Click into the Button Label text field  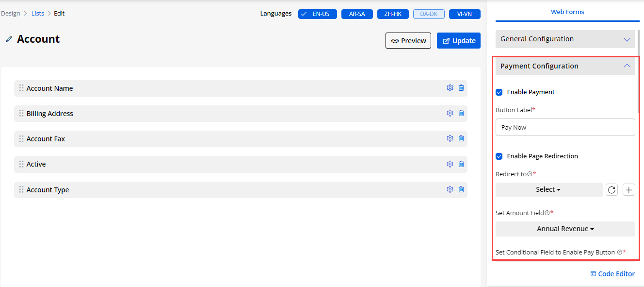[565, 127]
